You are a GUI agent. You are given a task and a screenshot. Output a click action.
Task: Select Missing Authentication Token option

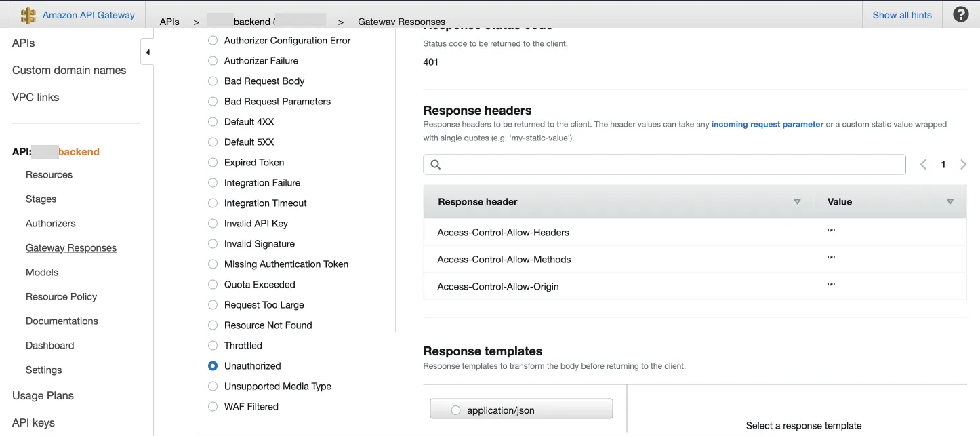click(x=213, y=264)
